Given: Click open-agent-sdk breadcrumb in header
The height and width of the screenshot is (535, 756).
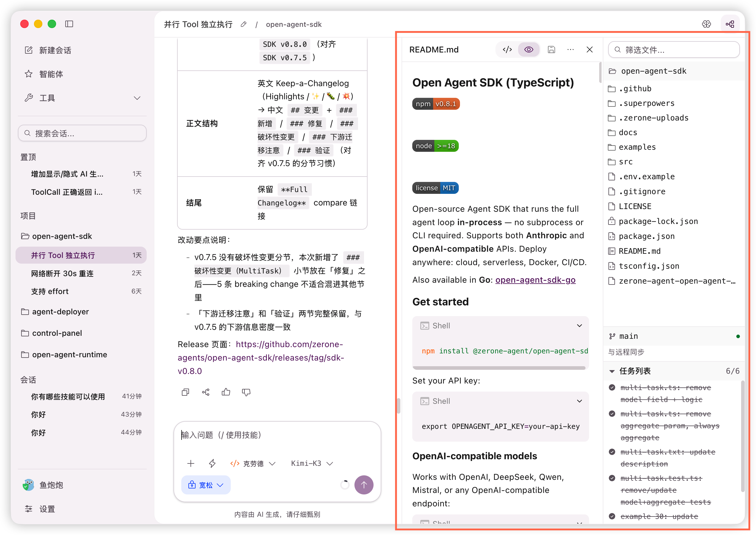Looking at the screenshot, I should [294, 24].
